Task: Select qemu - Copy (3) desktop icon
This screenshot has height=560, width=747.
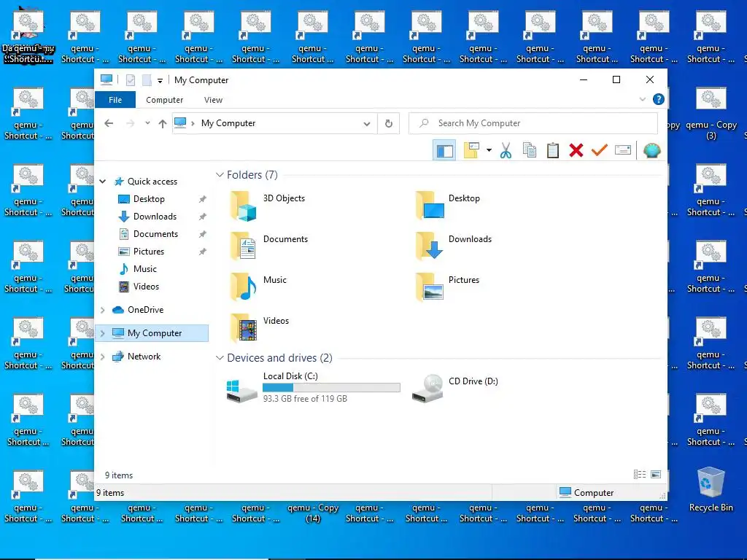Action: 711,114
